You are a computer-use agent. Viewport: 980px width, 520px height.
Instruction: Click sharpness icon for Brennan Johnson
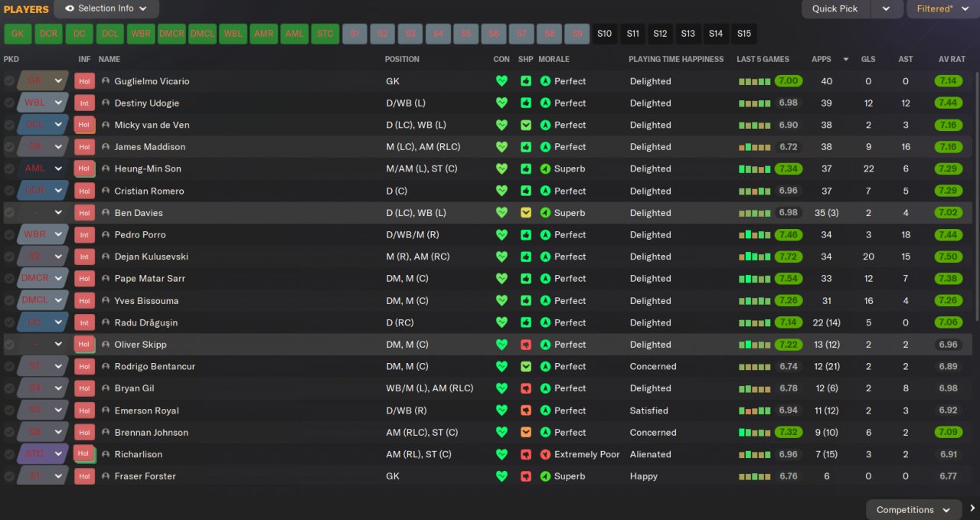pos(526,432)
